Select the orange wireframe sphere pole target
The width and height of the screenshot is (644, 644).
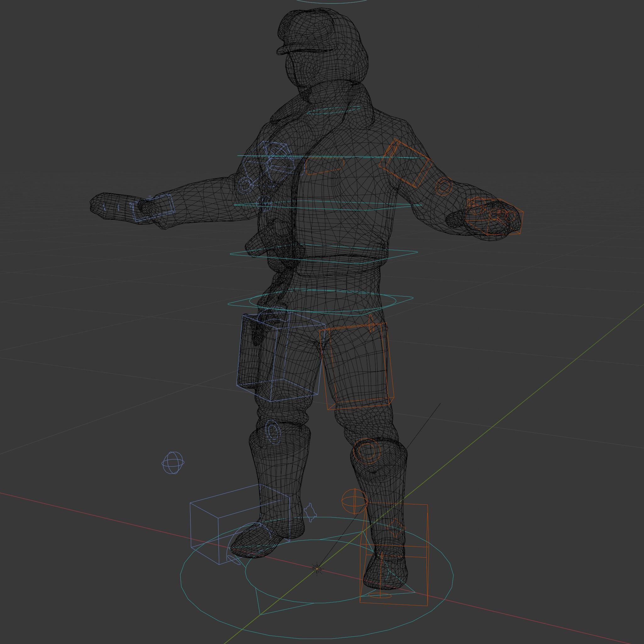(354, 501)
